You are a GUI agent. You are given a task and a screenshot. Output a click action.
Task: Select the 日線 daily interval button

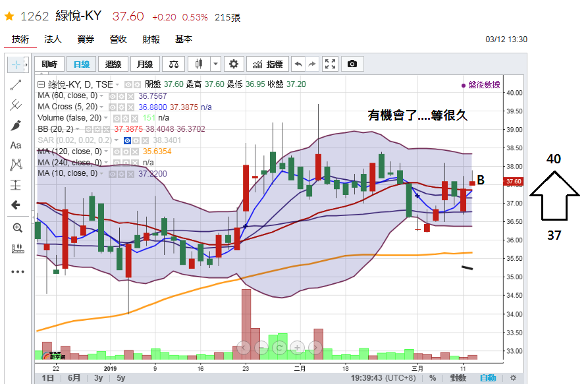point(82,64)
